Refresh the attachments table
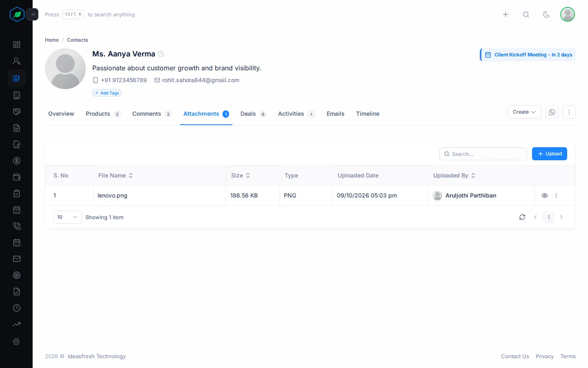Viewport: 588px width, 368px height. click(x=522, y=217)
